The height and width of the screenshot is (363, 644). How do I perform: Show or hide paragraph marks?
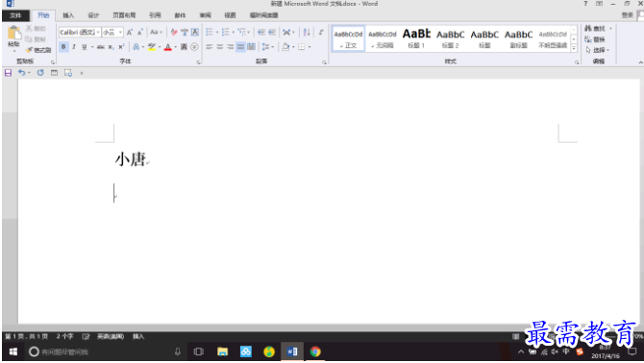click(x=321, y=32)
